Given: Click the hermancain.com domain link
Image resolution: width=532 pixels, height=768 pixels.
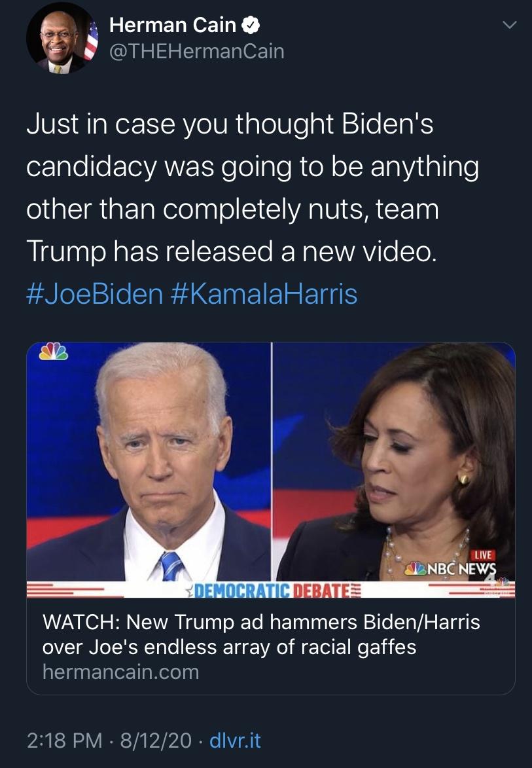Looking at the screenshot, I should pos(120,672).
